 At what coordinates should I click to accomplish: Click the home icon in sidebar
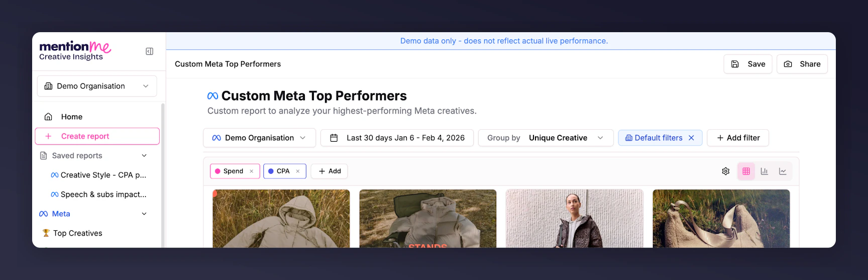(x=48, y=117)
